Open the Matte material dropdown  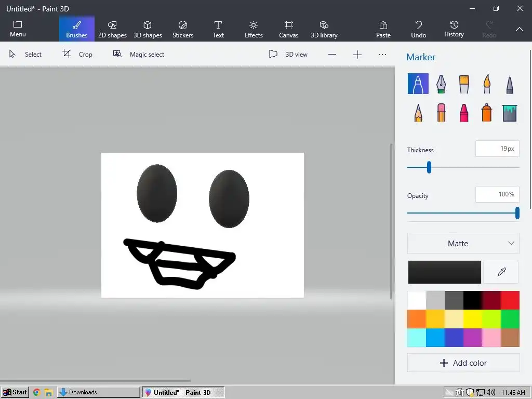point(463,243)
